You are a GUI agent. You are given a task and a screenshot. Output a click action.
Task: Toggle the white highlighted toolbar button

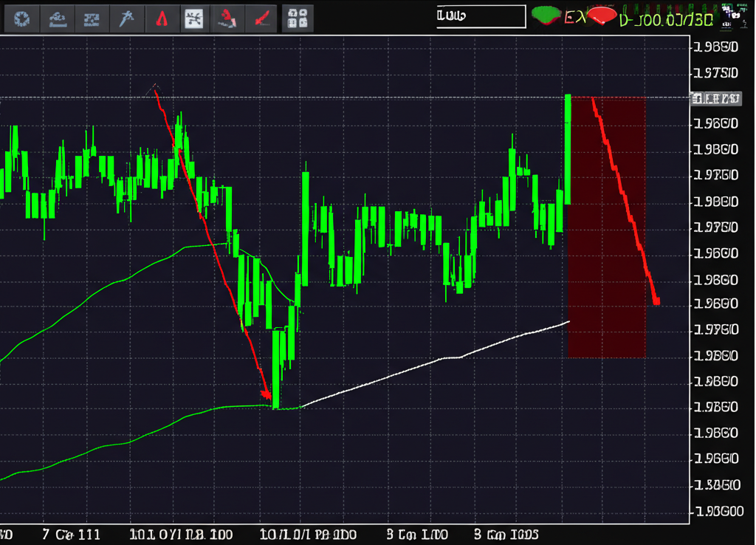pyautogui.click(x=194, y=18)
